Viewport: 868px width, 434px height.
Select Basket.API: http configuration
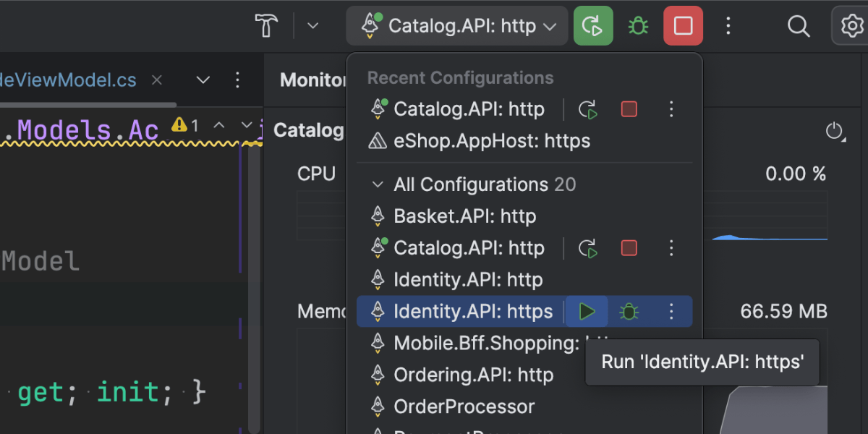click(x=464, y=216)
